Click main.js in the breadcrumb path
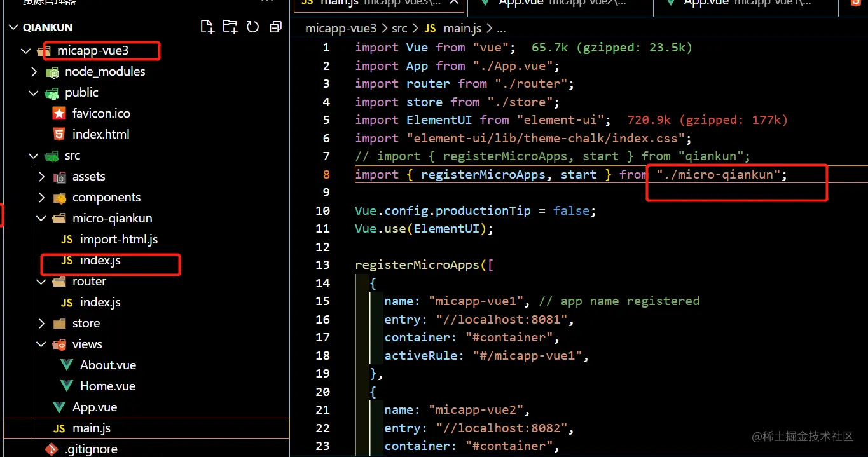Viewport: 868px width, 457px height. [463, 29]
